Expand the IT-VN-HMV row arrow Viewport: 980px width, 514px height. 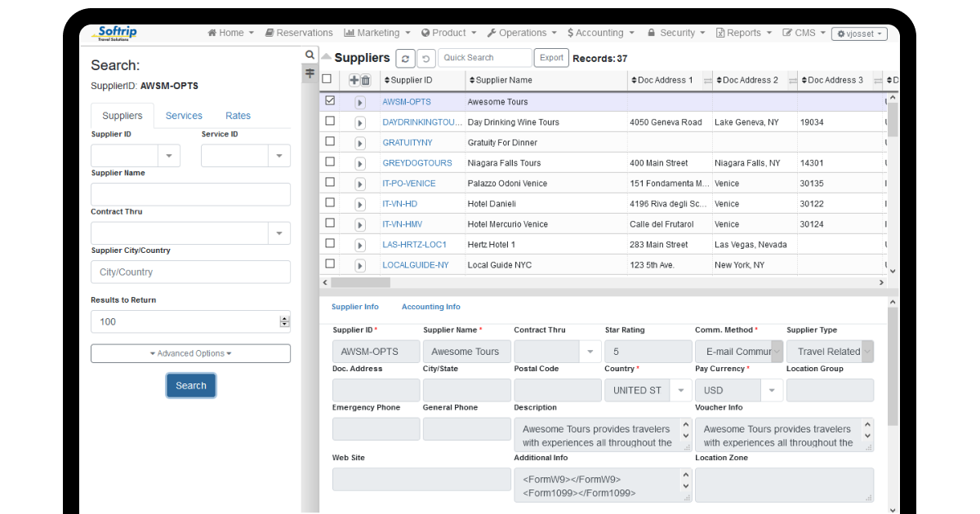pos(359,225)
